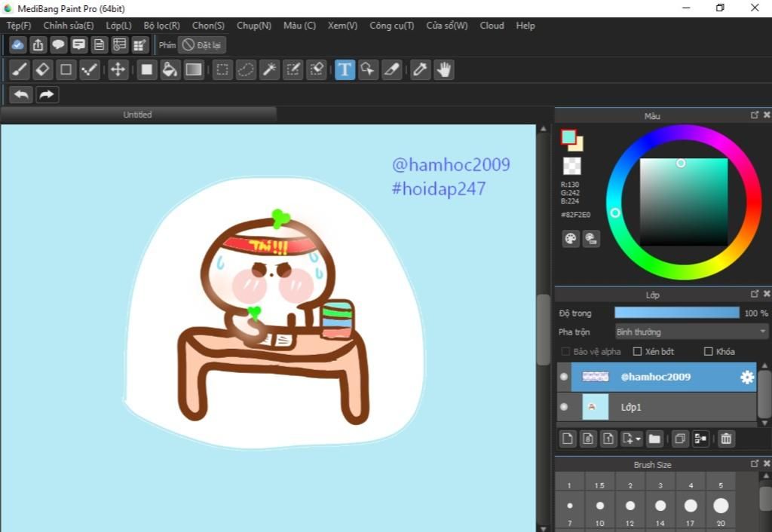Select the Move tool
This screenshot has height=532, width=772.
click(x=118, y=70)
